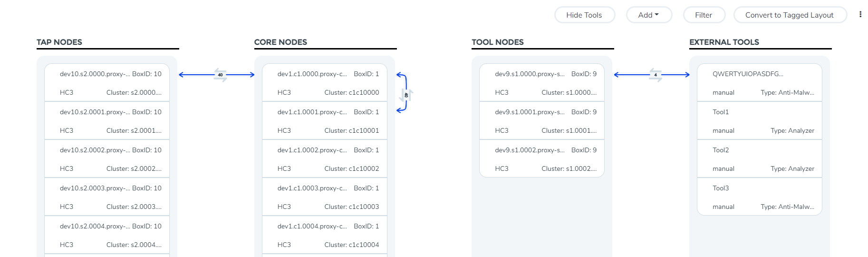Expand the Add dropdown
This screenshot has width=868, height=257.
pos(648,15)
